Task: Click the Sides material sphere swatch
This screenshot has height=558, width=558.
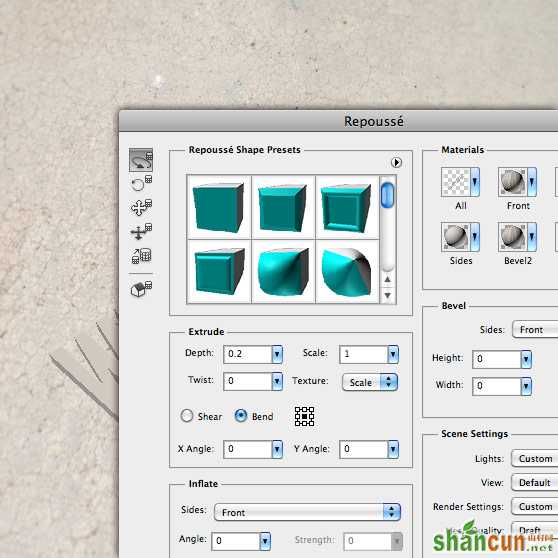Action: (x=456, y=237)
